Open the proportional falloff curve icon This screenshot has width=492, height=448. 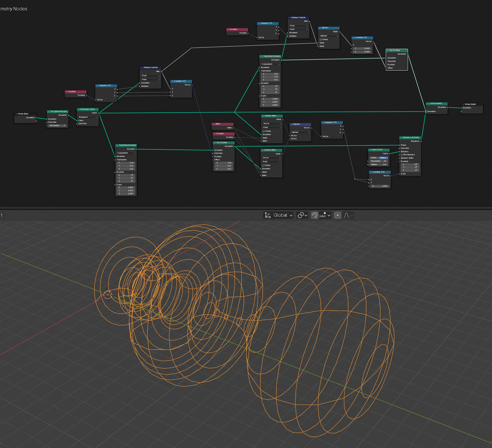(348, 215)
